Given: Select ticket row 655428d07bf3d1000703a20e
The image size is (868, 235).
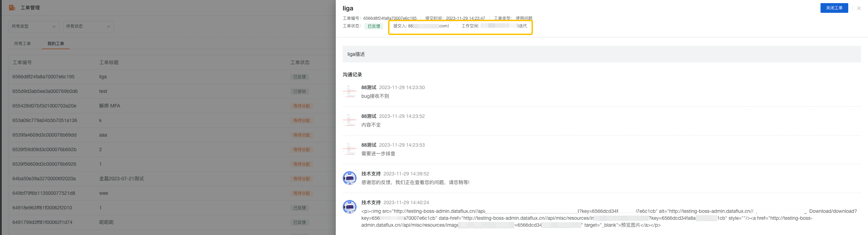Looking at the screenshot, I should [x=172, y=106].
